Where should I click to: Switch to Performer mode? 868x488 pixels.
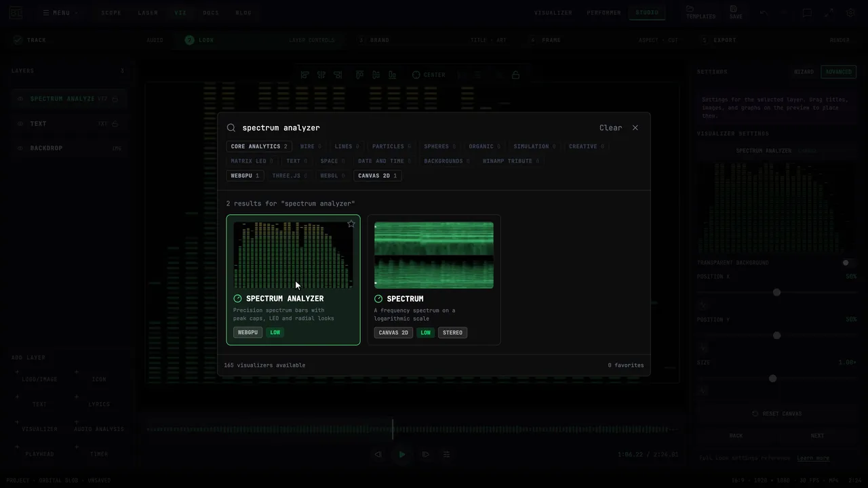[603, 13]
